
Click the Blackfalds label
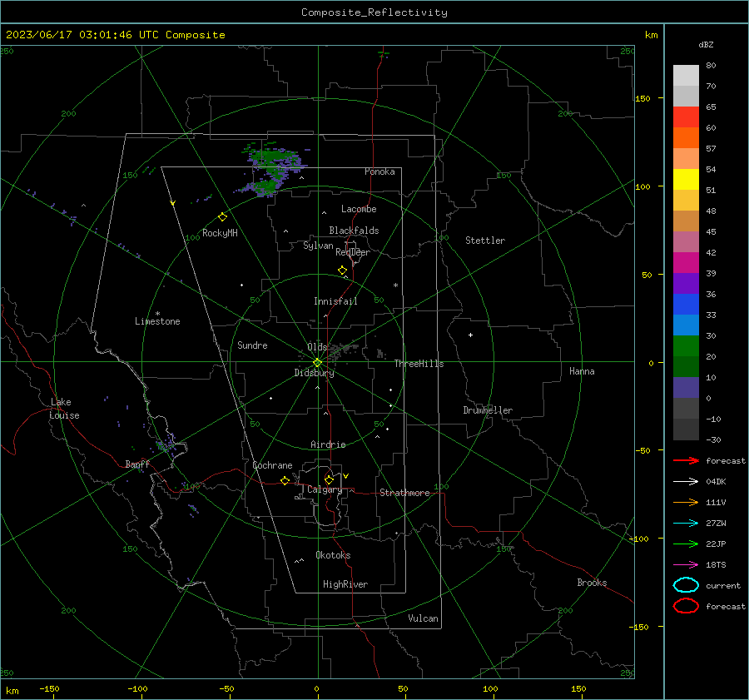click(x=354, y=231)
